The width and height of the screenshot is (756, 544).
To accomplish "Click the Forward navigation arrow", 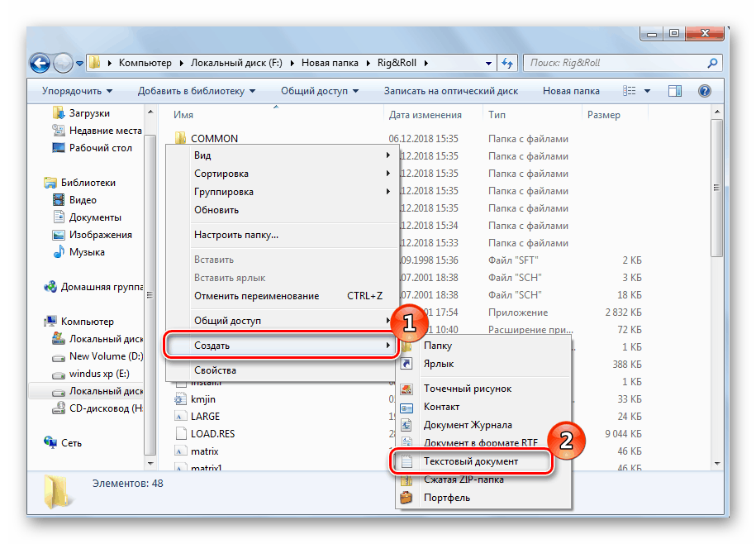I will pos(63,63).
